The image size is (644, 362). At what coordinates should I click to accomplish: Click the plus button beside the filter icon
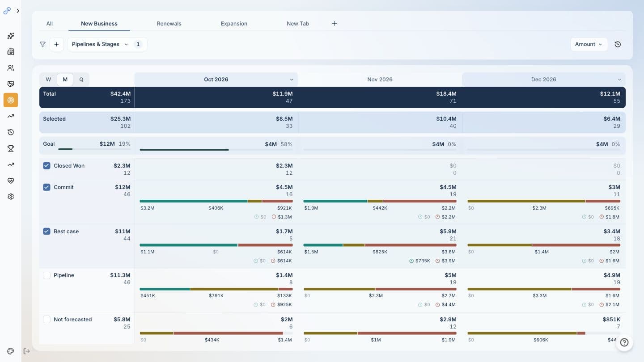56,44
